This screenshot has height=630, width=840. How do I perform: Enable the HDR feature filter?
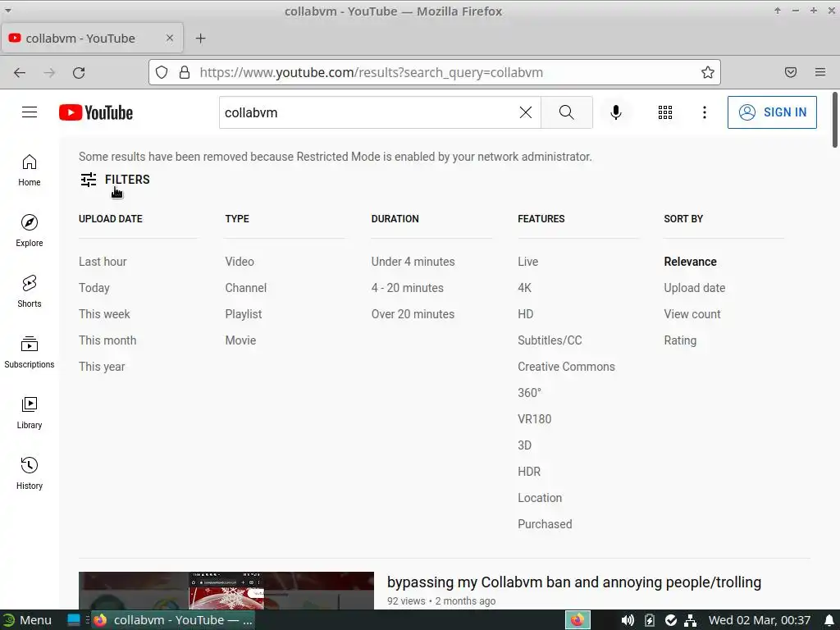click(x=529, y=472)
